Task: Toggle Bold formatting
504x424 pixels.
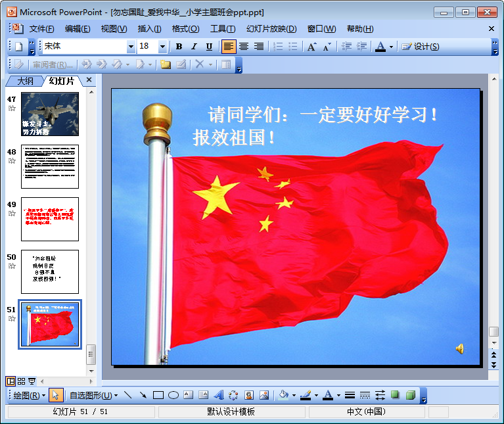Action: click(179, 47)
